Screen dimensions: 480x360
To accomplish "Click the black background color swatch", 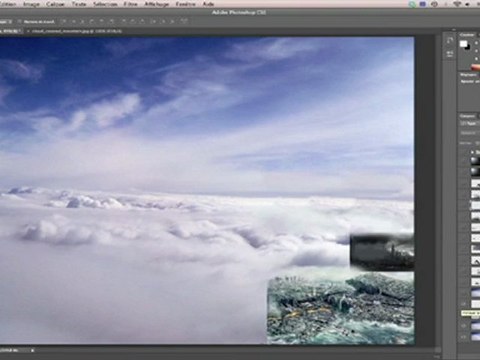I will (x=468, y=48).
